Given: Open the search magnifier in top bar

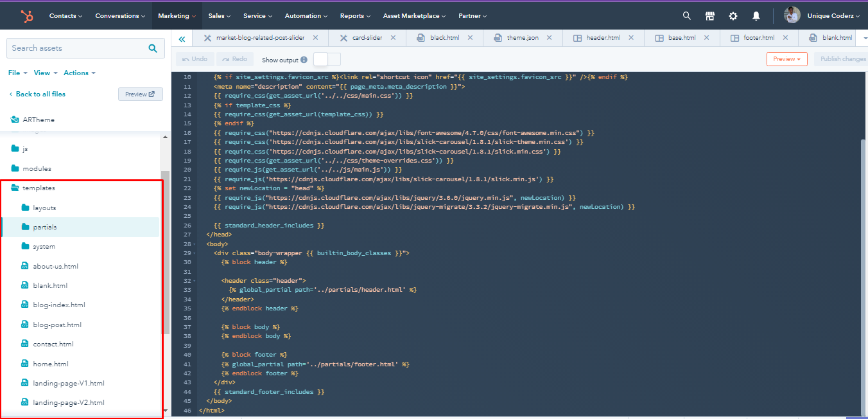Looking at the screenshot, I should (686, 15).
